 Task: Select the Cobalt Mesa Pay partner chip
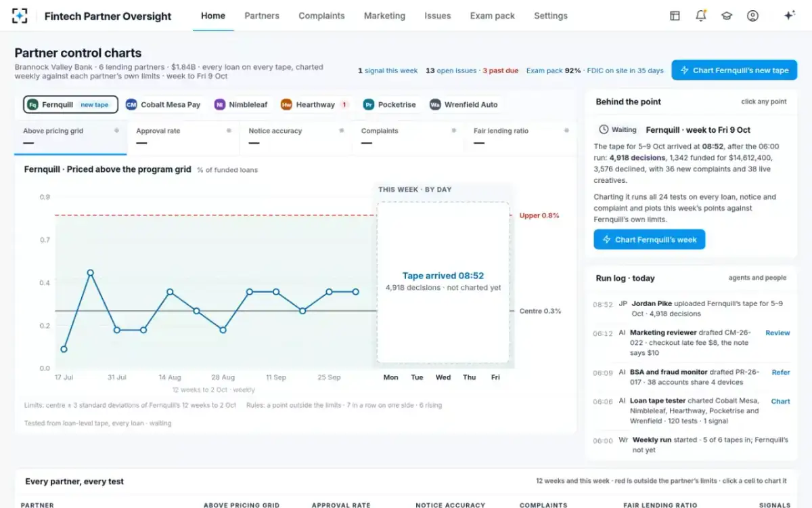point(163,104)
